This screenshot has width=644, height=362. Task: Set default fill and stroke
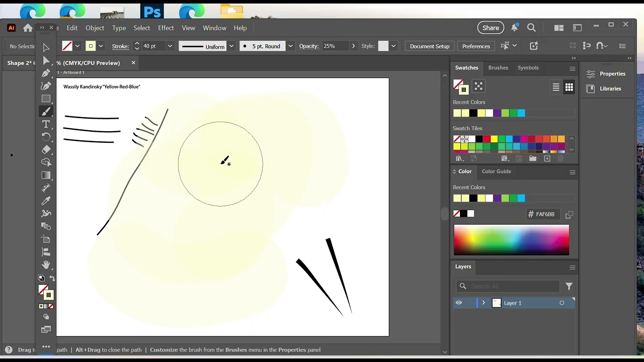(x=41, y=278)
